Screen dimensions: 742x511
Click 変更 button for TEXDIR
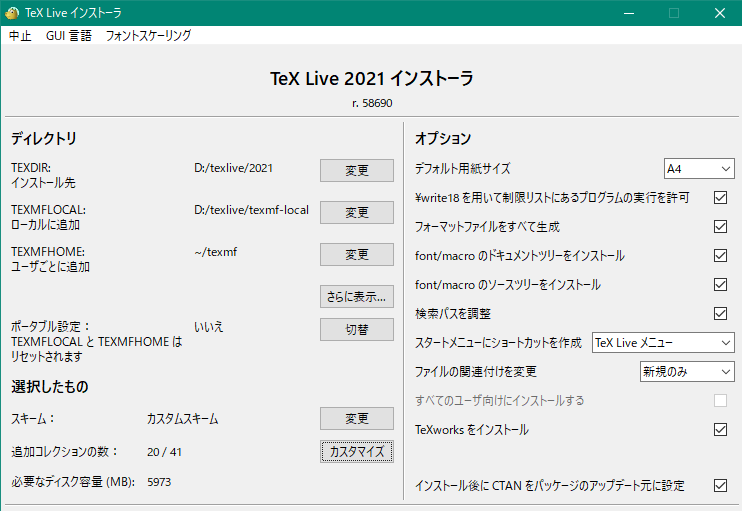click(x=357, y=170)
